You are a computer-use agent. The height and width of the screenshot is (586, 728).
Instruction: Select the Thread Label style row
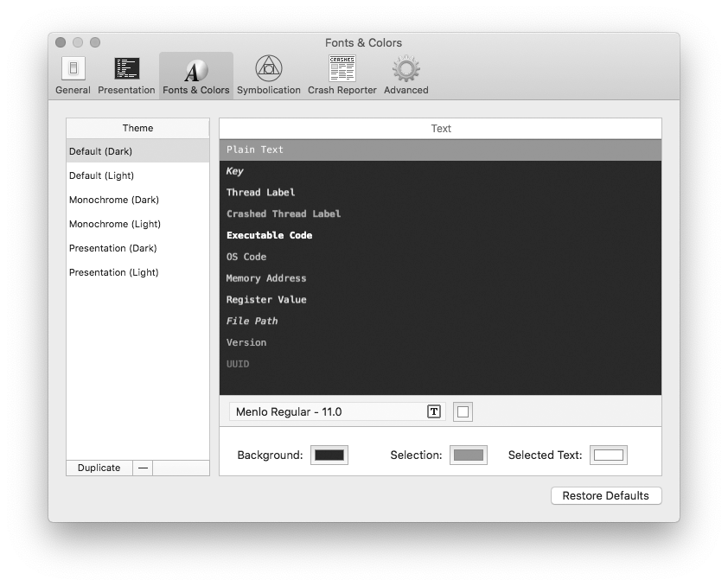(440, 193)
